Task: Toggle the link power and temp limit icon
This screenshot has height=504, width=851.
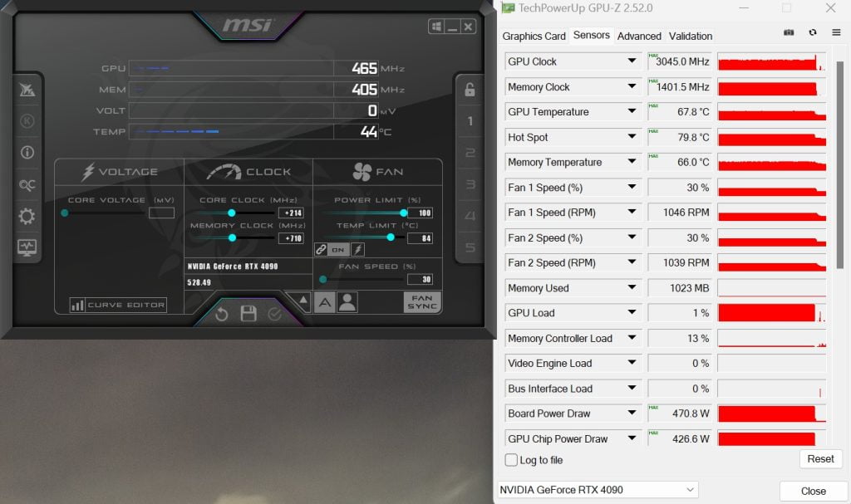Action: pos(321,249)
